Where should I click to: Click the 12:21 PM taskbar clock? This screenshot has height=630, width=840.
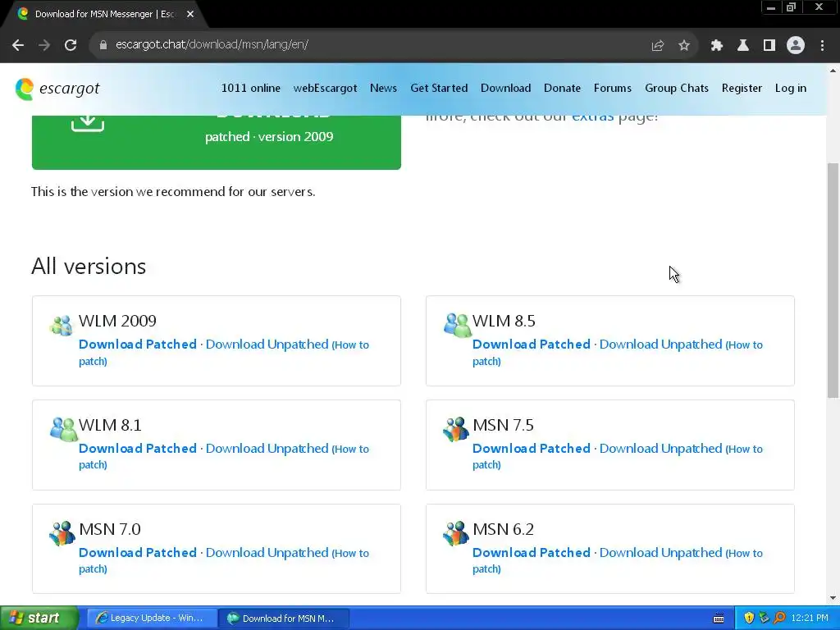[x=810, y=619]
